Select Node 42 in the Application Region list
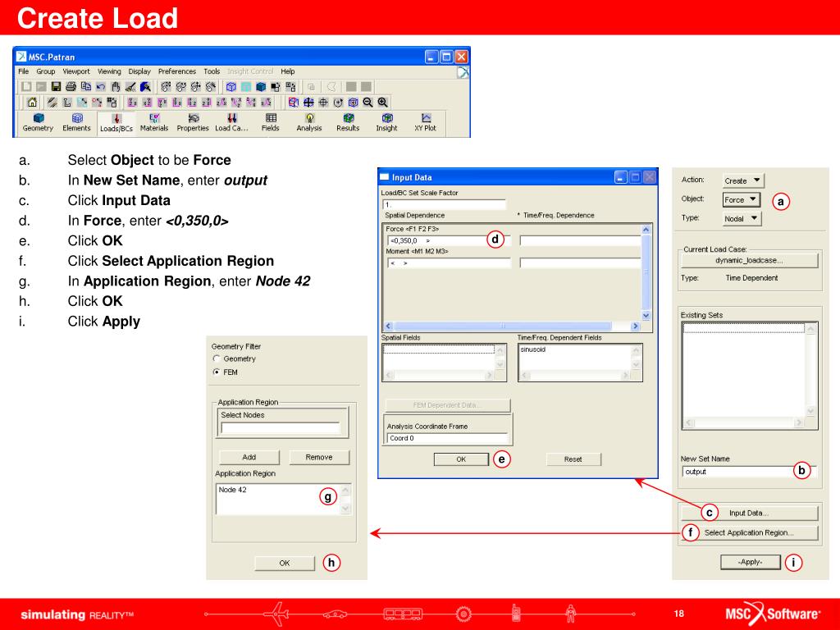 pos(232,490)
